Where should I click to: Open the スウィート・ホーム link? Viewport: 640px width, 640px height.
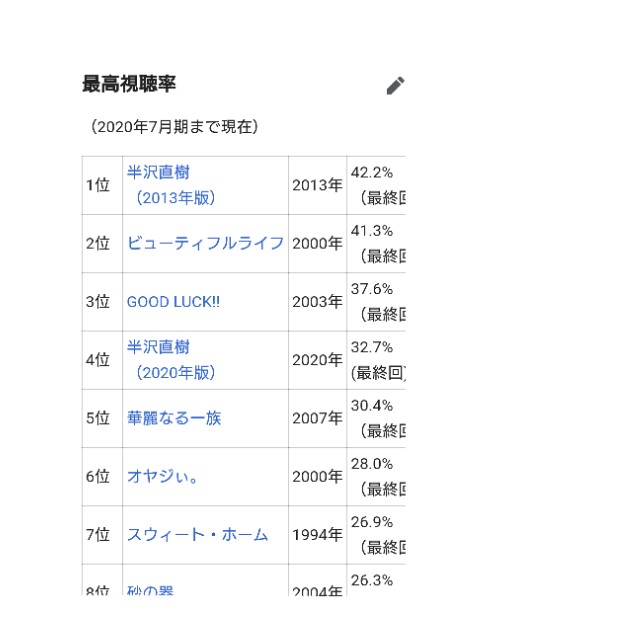coord(197,535)
